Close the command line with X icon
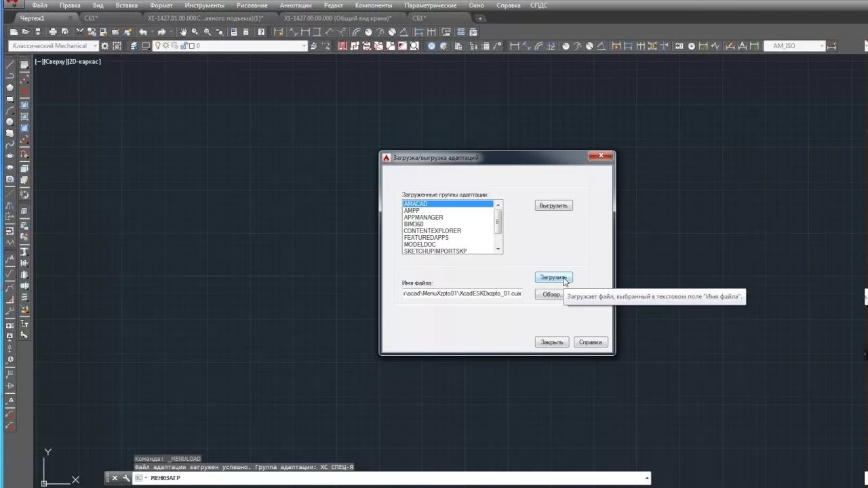The width and height of the screenshot is (868, 488). point(115,478)
